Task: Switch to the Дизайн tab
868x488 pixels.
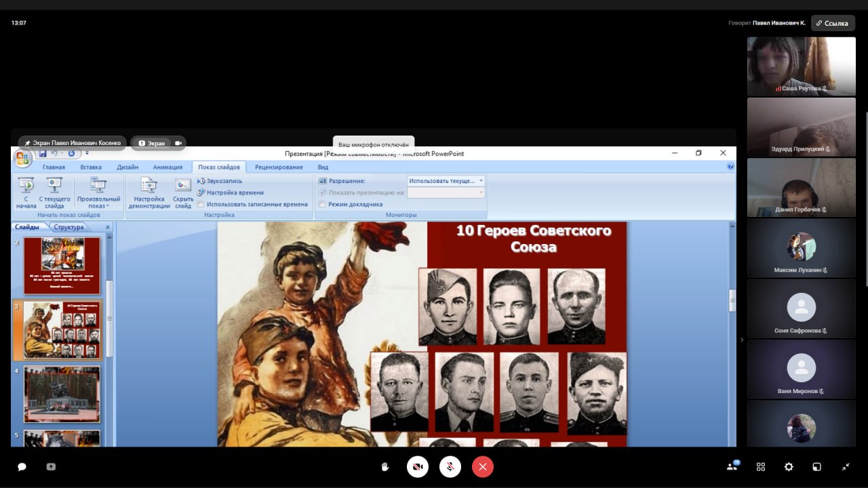Action: tap(127, 167)
